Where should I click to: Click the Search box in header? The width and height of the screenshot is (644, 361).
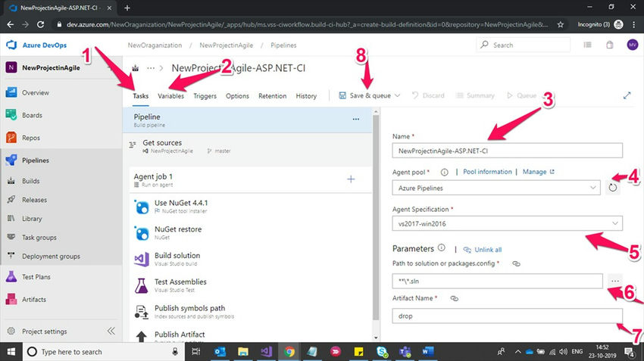pyautogui.click(x=524, y=45)
